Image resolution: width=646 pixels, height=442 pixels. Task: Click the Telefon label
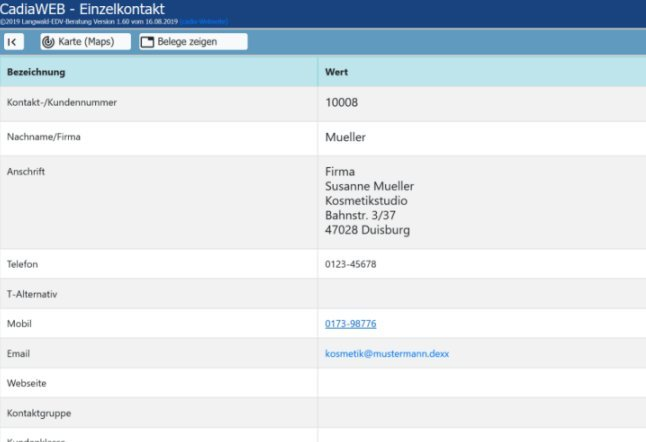coord(22,264)
